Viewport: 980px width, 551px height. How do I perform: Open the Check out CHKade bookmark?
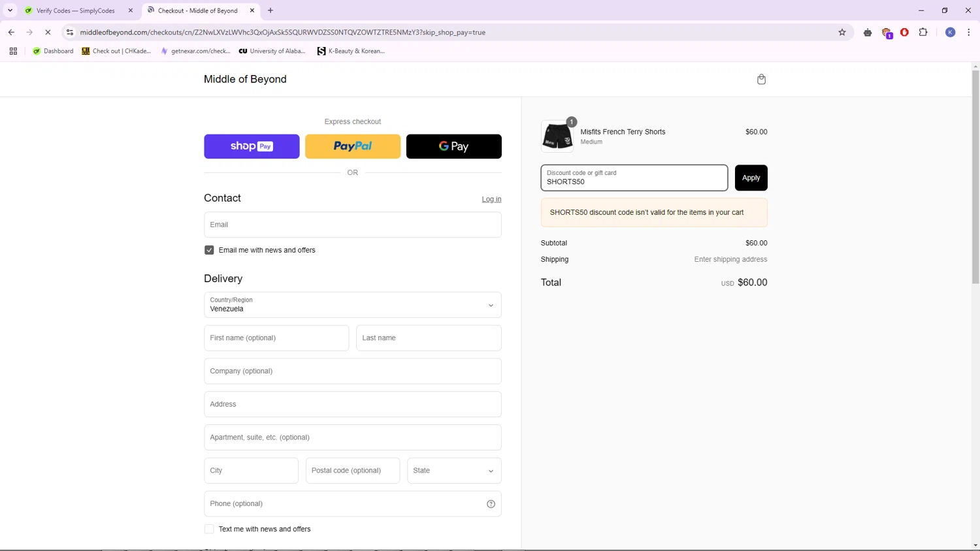click(116, 51)
